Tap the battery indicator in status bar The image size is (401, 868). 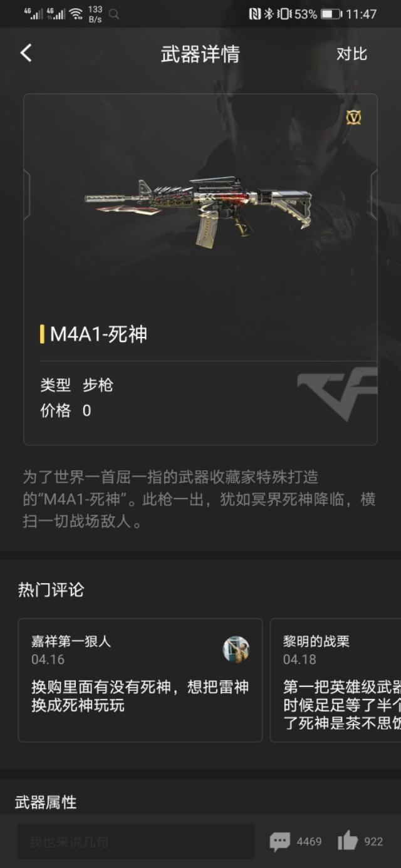click(x=331, y=14)
